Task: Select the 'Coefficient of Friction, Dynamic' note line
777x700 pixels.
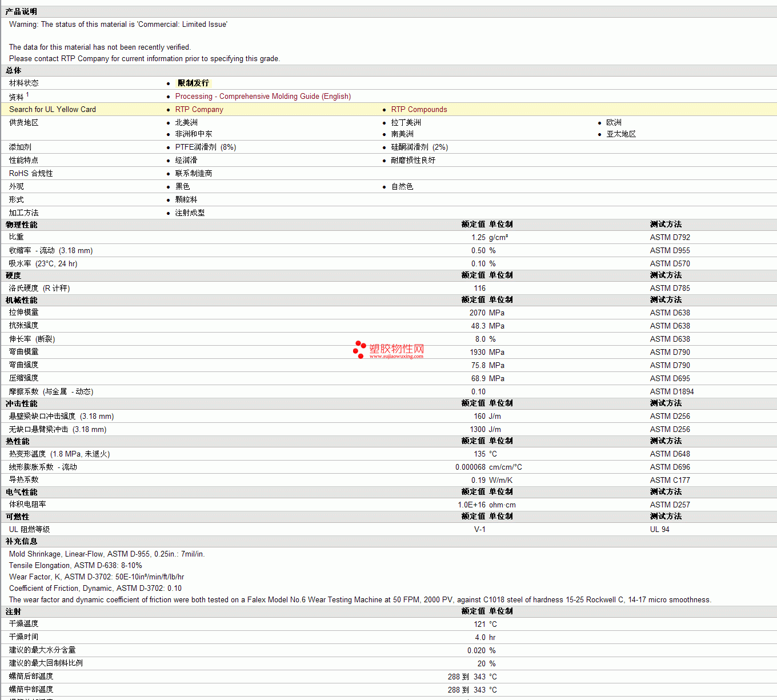Action: (x=95, y=589)
